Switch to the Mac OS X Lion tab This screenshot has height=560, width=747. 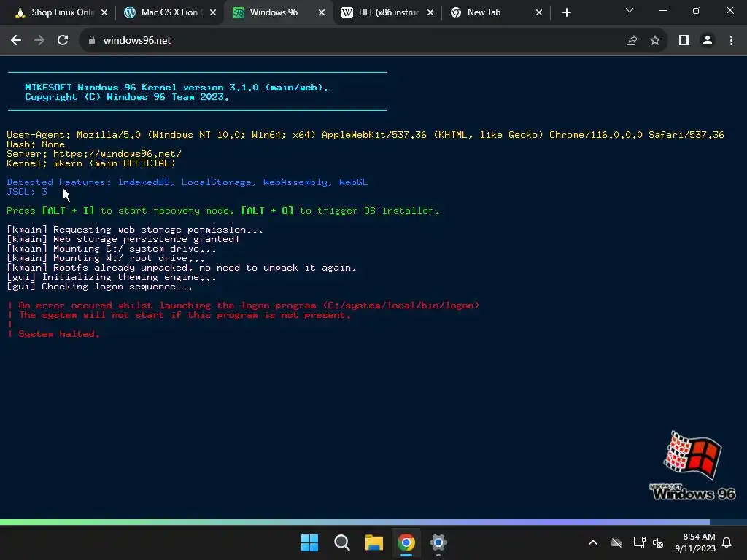[163, 13]
